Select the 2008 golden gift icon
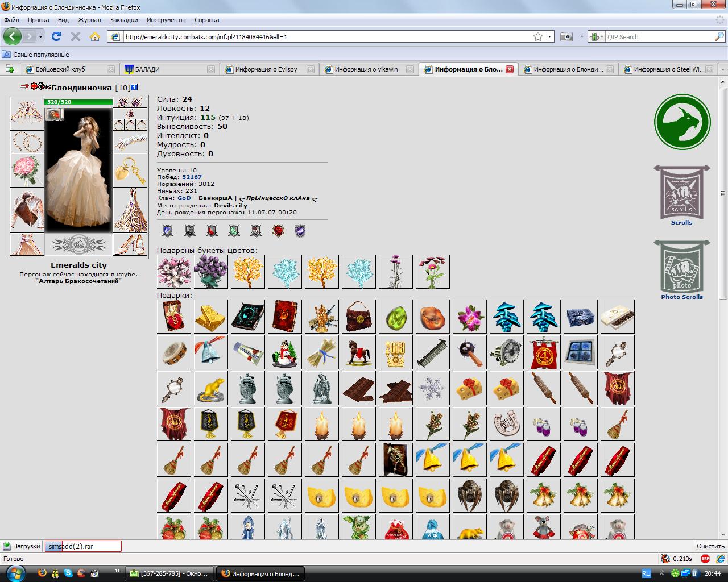 396,352
